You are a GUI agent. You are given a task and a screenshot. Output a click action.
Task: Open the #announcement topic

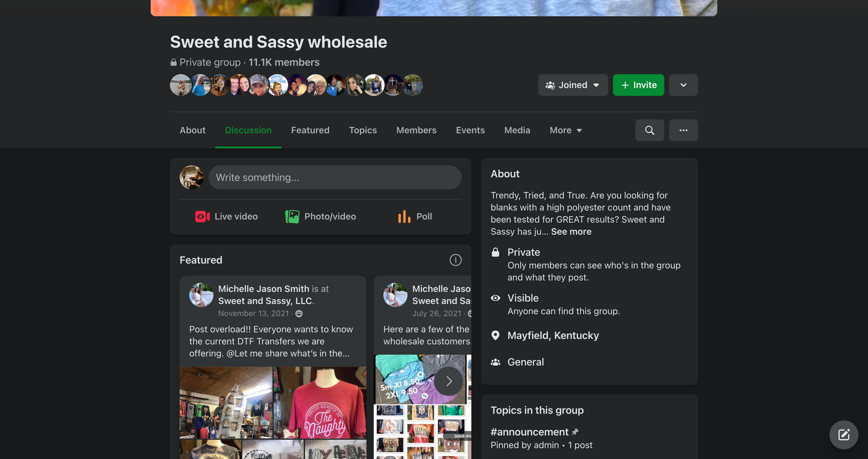(529, 432)
